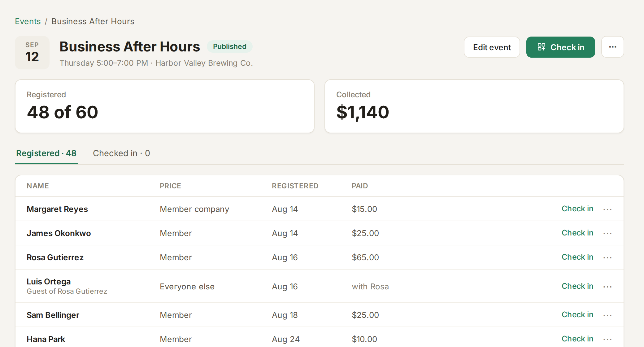
Task: Go to Events in the breadcrumb
Action: [28, 21]
